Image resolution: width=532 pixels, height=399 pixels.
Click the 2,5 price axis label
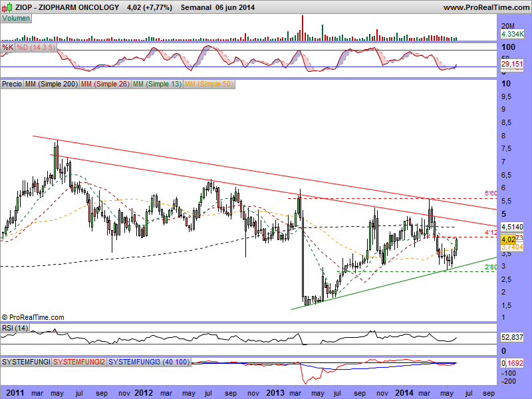click(506, 279)
